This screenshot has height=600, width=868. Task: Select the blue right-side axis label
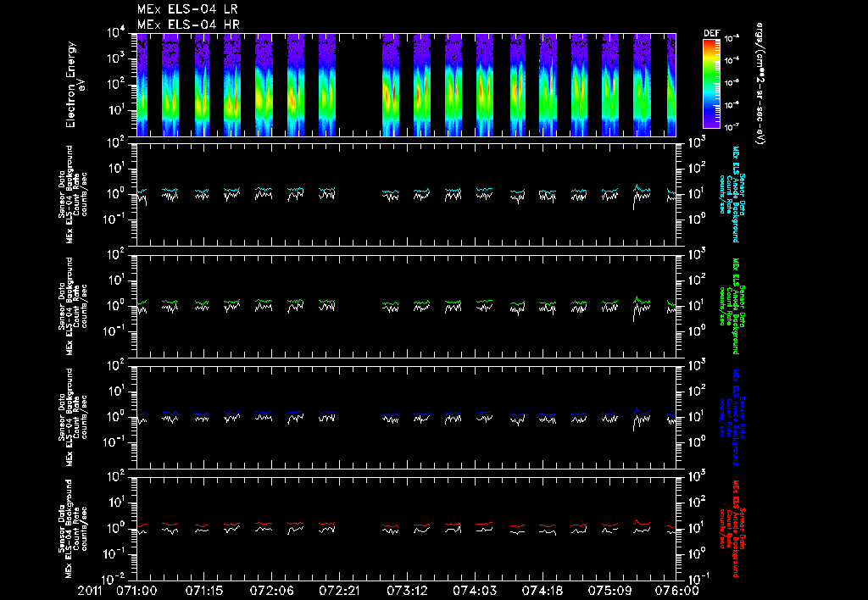click(731, 417)
